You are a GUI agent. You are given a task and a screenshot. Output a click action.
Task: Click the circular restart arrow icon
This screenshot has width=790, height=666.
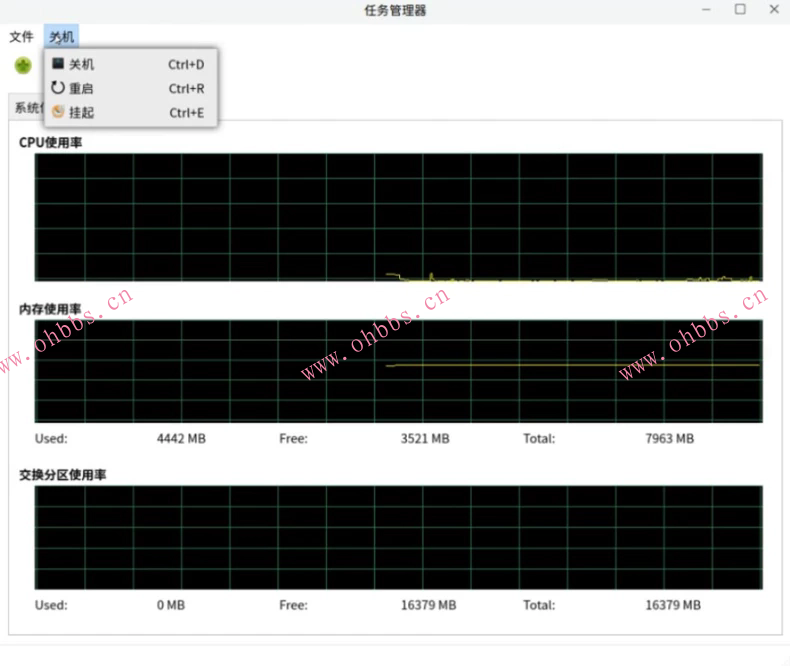58,88
